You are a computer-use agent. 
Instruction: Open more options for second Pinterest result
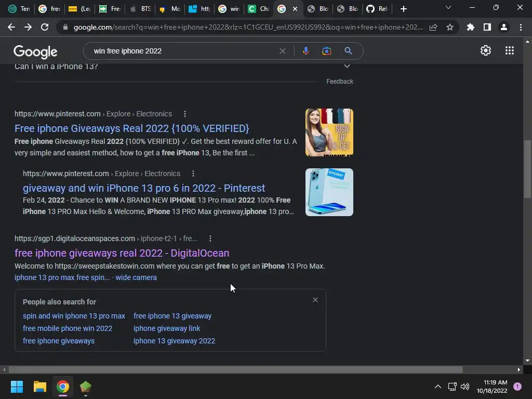193,174
